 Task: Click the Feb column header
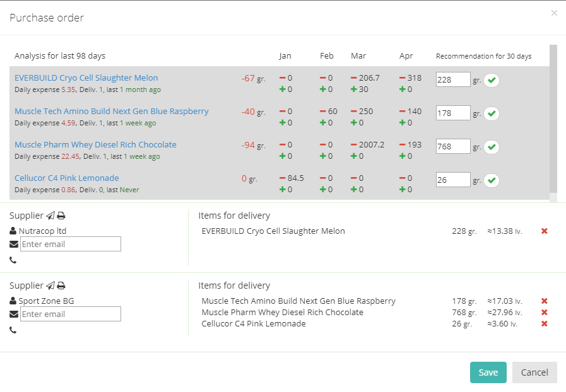(x=327, y=56)
